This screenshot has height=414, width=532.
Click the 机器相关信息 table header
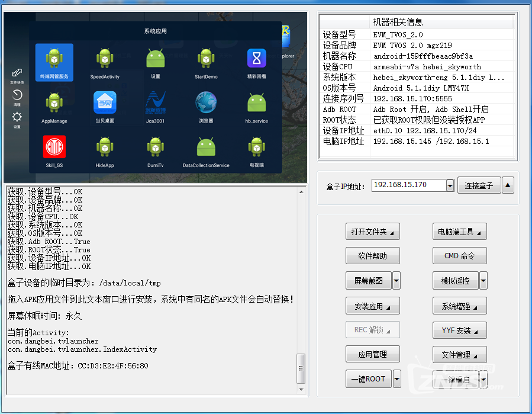398,22
